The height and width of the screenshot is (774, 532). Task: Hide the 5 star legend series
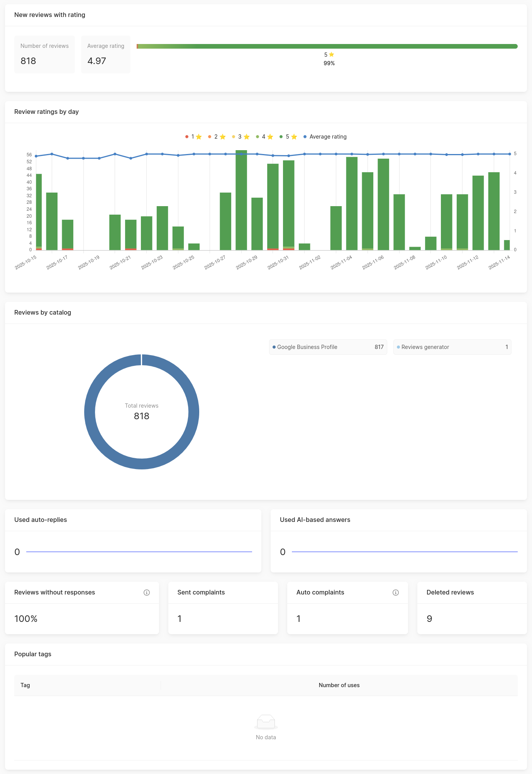(x=288, y=137)
